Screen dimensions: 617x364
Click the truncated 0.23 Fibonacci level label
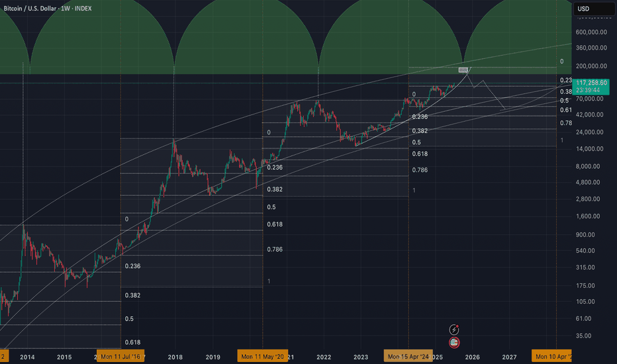click(566, 80)
